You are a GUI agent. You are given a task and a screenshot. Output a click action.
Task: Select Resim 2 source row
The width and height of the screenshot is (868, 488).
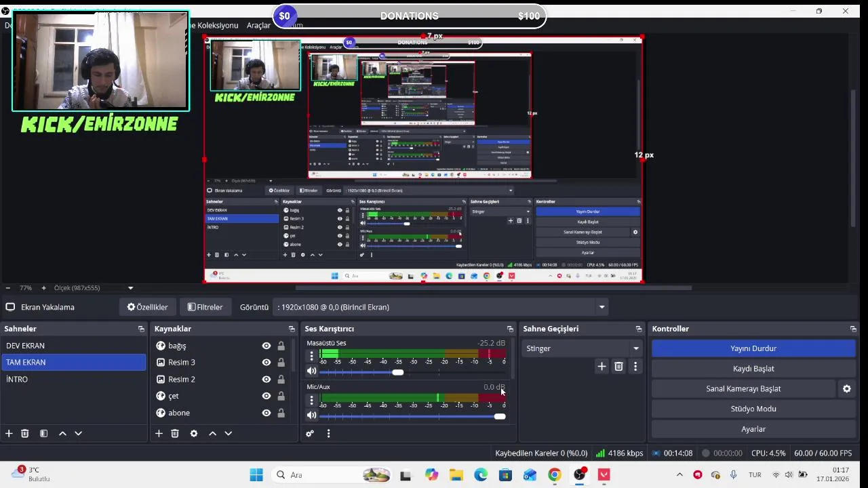coord(220,380)
